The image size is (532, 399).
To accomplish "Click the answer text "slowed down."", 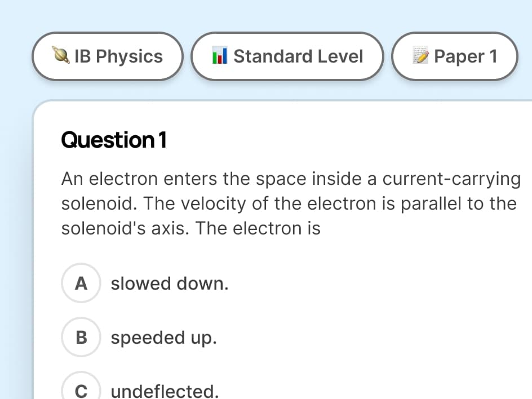I will point(170,283).
